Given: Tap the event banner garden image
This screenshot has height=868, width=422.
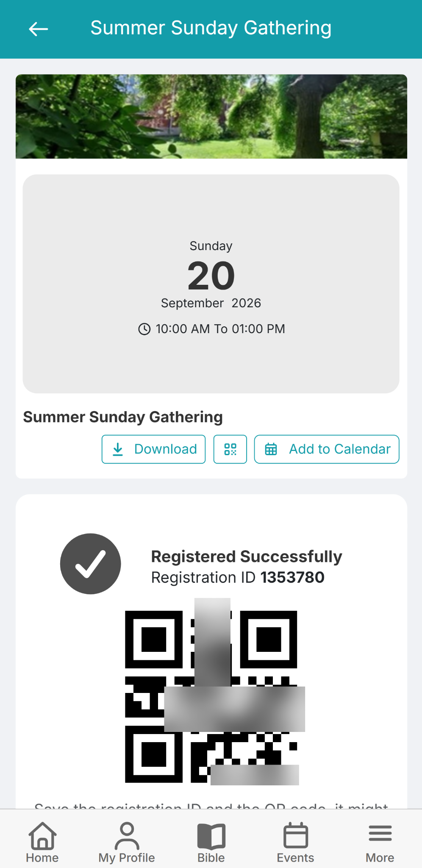Looking at the screenshot, I should (x=211, y=117).
